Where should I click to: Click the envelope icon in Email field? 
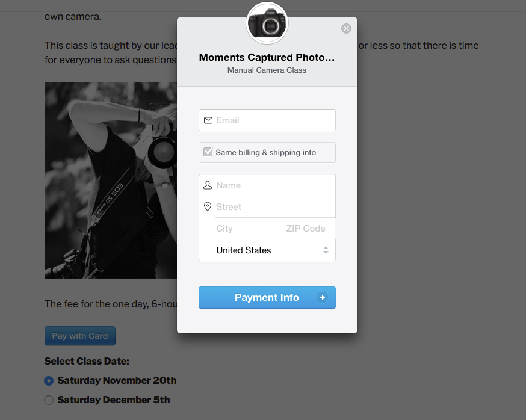pyautogui.click(x=208, y=120)
